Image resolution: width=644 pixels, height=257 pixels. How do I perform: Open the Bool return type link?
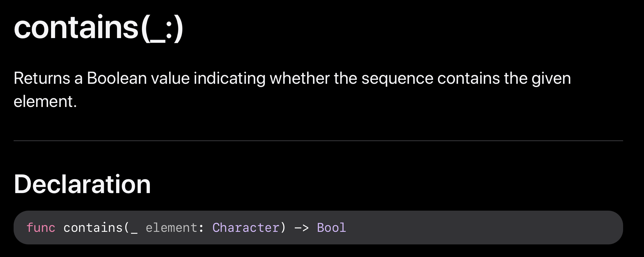(331, 228)
